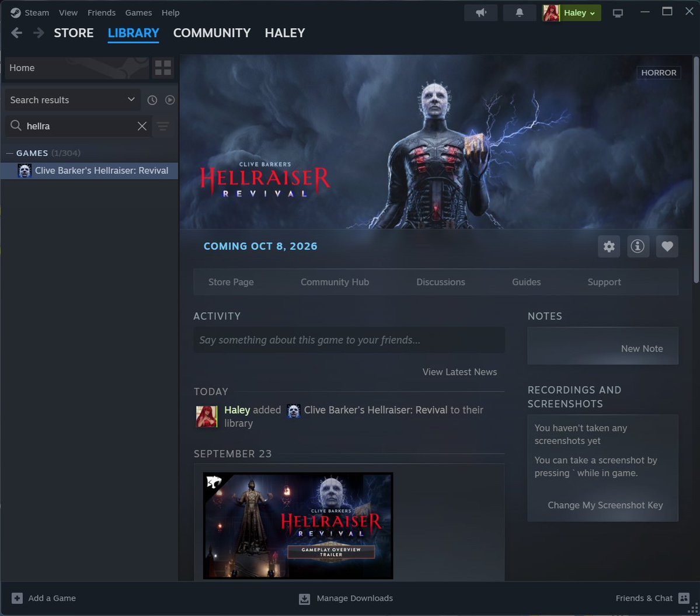The image size is (700, 616).
Task: Click Haley's avatar in the activity feed
Action: 207,416
